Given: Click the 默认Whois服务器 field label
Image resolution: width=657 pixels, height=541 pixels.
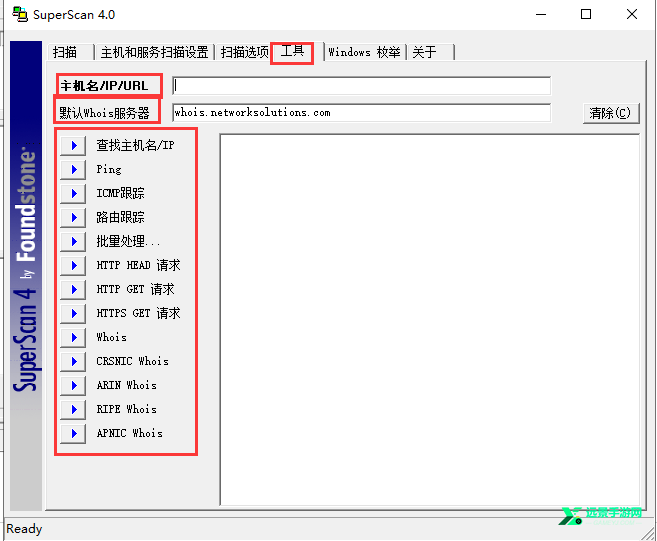Looking at the screenshot, I should (x=104, y=113).
